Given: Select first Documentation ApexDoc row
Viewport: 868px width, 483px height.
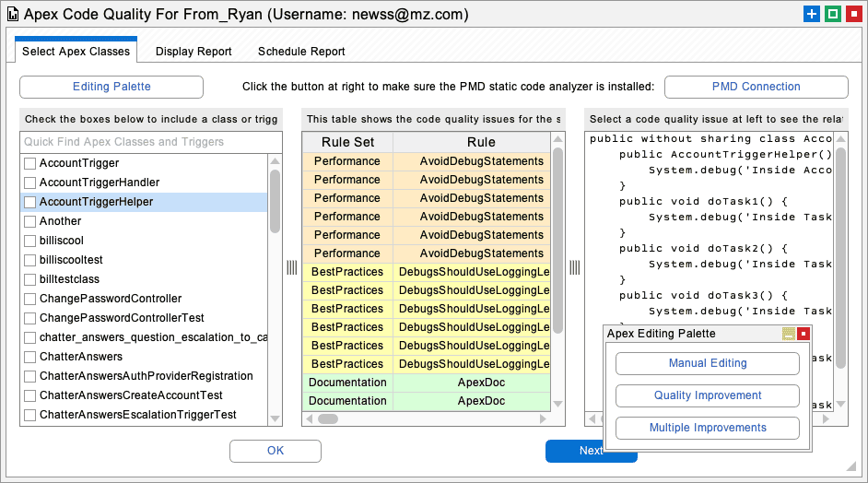Looking at the screenshot, I should pyautogui.click(x=427, y=383).
